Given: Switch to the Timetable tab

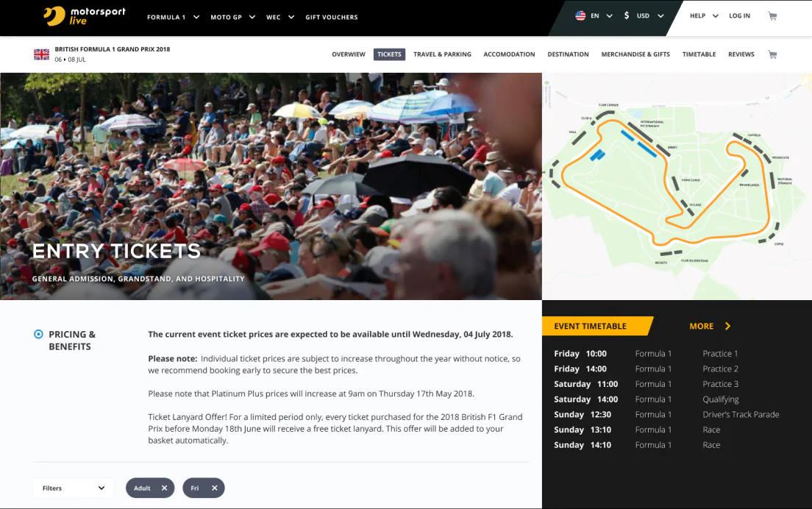Looking at the screenshot, I should pyautogui.click(x=699, y=54).
